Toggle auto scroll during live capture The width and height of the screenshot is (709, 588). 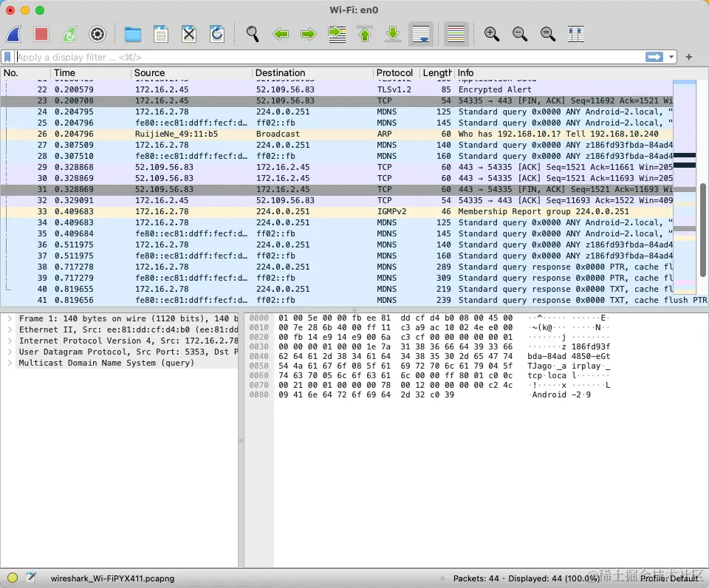421,34
